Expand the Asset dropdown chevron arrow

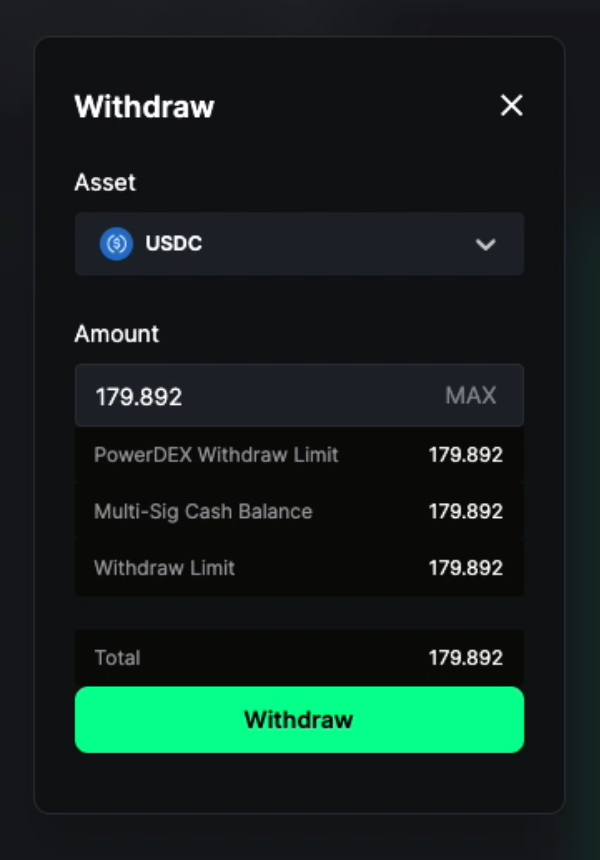point(486,244)
